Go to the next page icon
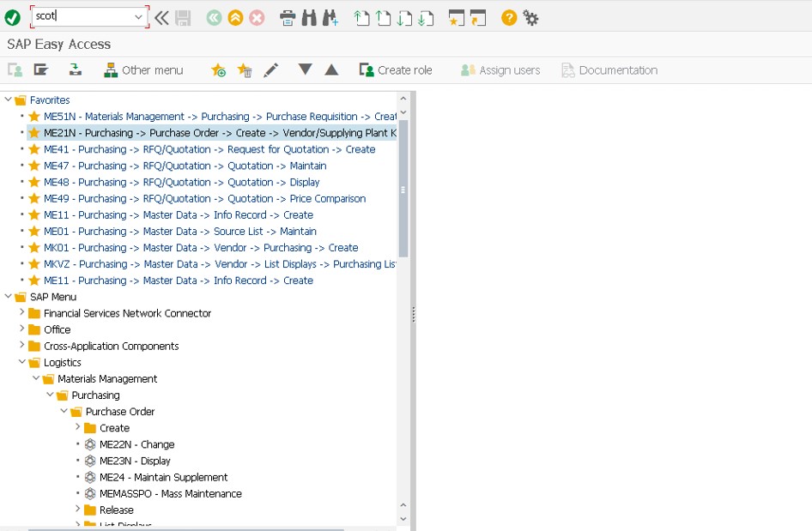This screenshot has width=812, height=531. click(404, 18)
